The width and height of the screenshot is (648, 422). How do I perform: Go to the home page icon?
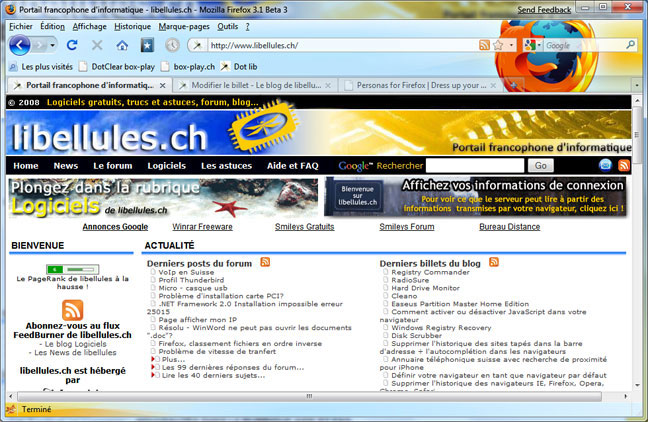[x=122, y=45]
